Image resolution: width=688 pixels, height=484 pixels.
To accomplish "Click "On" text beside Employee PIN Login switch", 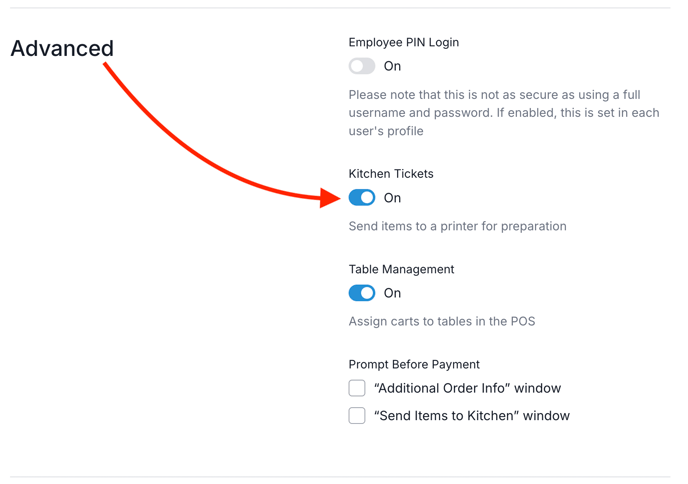I will click(x=392, y=66).
